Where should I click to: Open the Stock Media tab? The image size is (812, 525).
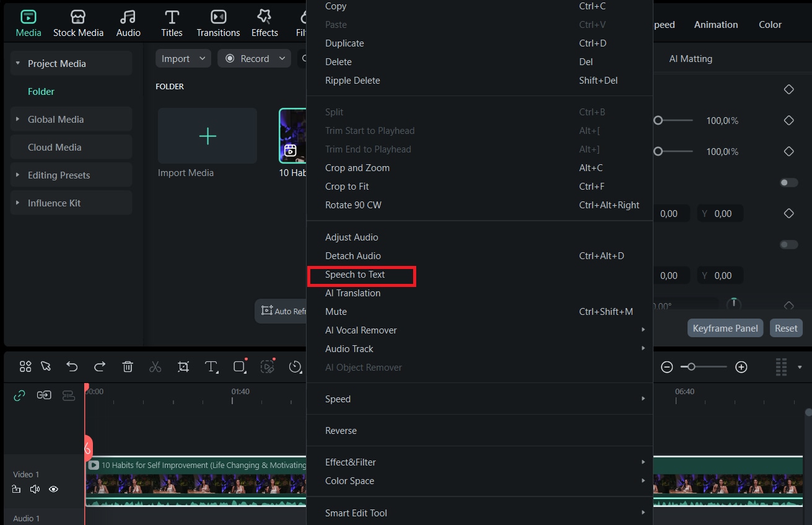pyautogui.click(x=78, y=24)
